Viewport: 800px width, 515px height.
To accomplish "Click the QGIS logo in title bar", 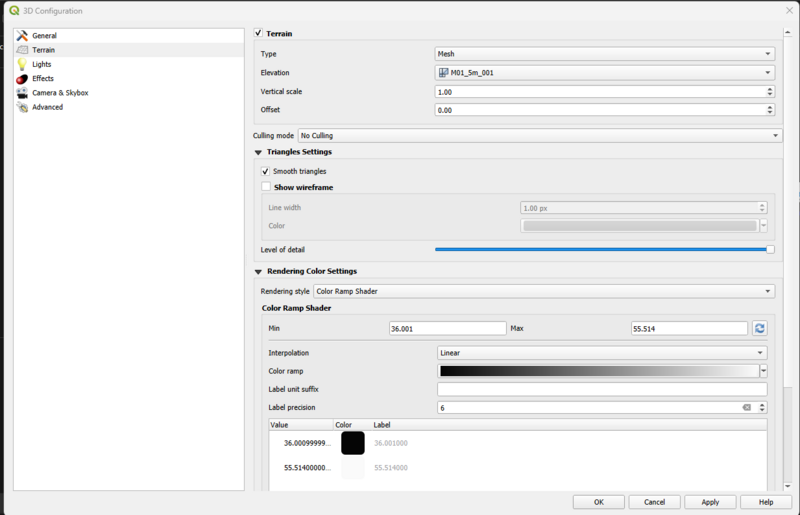I will coord(14,11).
